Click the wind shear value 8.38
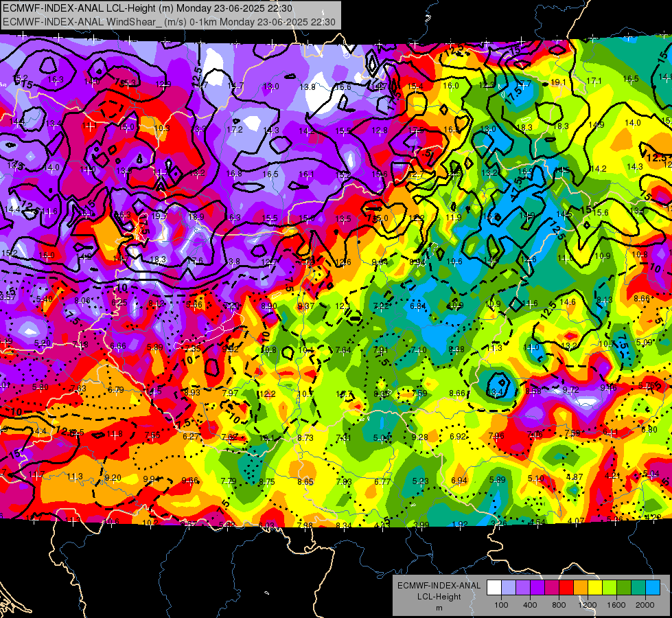The image size is (672, 618). 456,349
